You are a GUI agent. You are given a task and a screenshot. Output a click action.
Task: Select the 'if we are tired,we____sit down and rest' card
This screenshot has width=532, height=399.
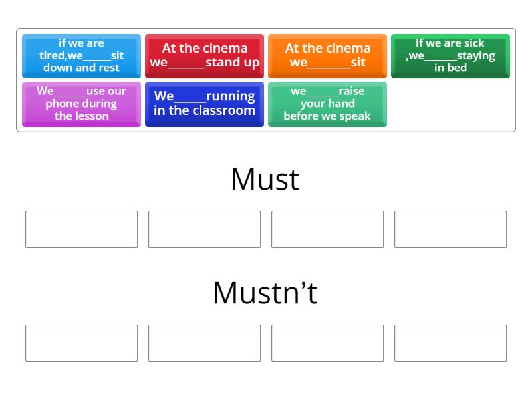click(81, 56)
